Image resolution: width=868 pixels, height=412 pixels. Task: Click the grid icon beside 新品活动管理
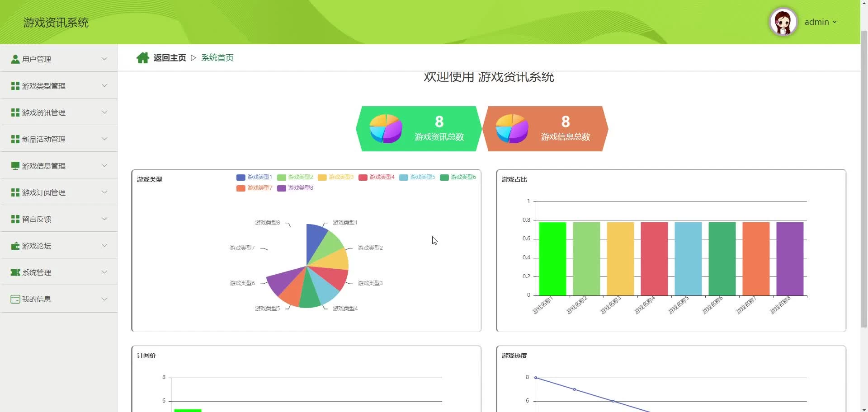(x=15, y=139)
